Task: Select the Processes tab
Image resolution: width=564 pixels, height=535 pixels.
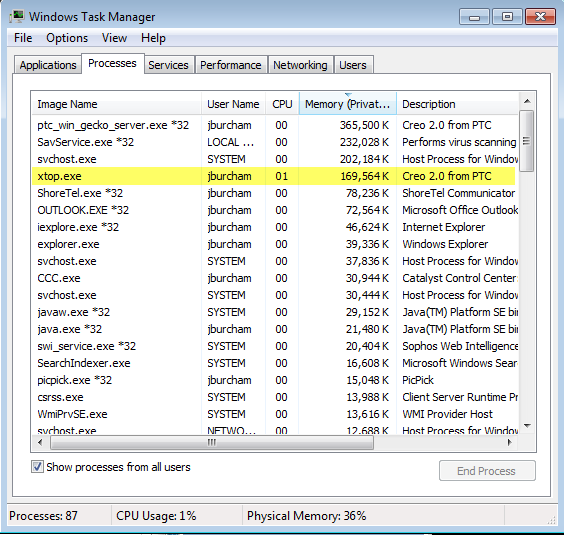Action: (113, 64)
